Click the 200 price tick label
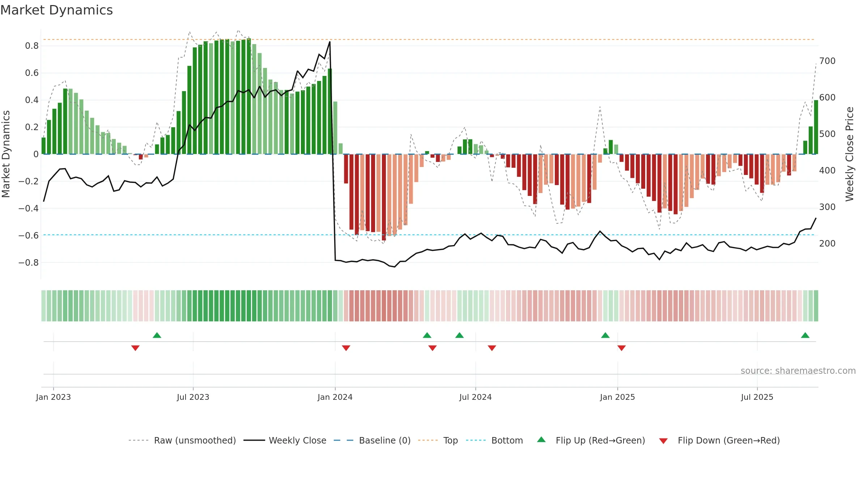Viewport: 868px width, 488px height. click(827, 243)
